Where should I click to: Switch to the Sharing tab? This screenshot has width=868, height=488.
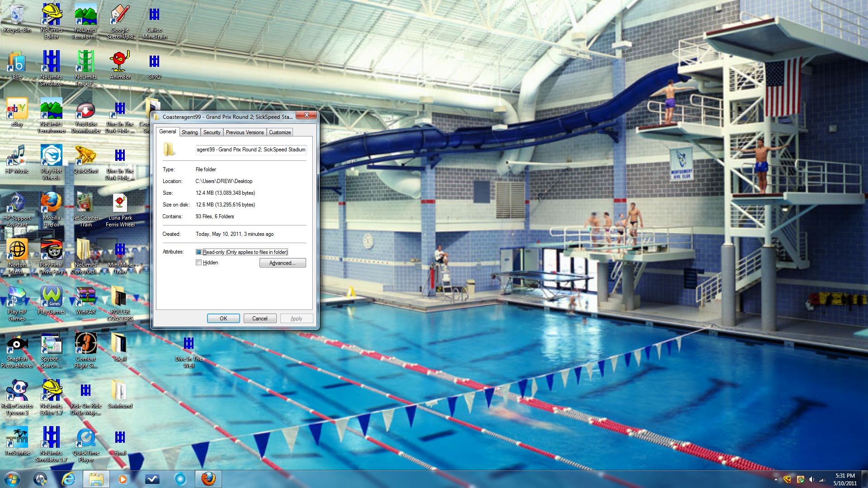[189, 132]
